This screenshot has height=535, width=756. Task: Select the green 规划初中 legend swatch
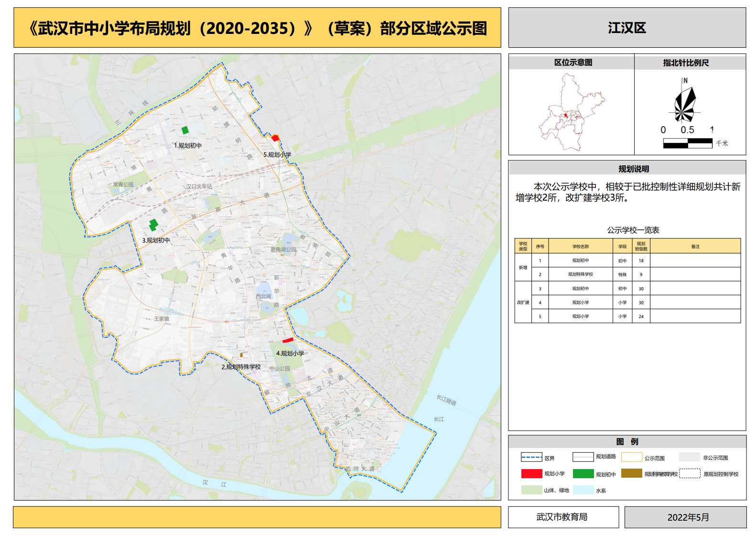pyautogui.click(x=583, y=473)
